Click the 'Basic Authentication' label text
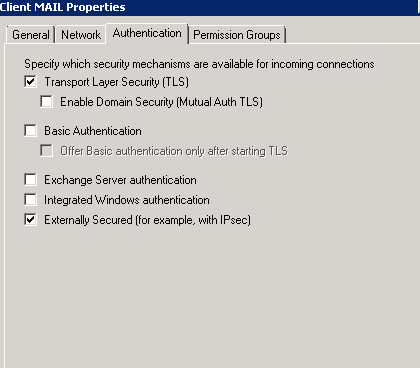420x368 pixels. tap(93, 131)
